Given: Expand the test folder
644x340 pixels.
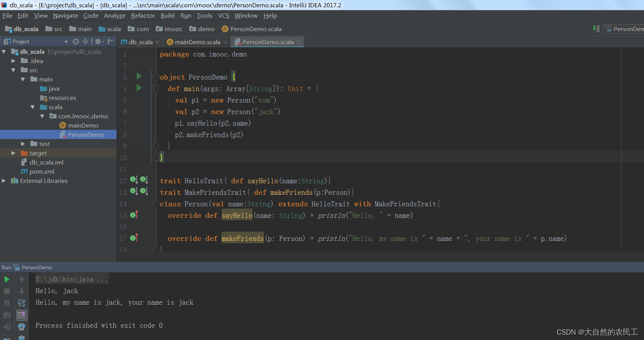Looking at the screenshot, I should tap(23, 144).
